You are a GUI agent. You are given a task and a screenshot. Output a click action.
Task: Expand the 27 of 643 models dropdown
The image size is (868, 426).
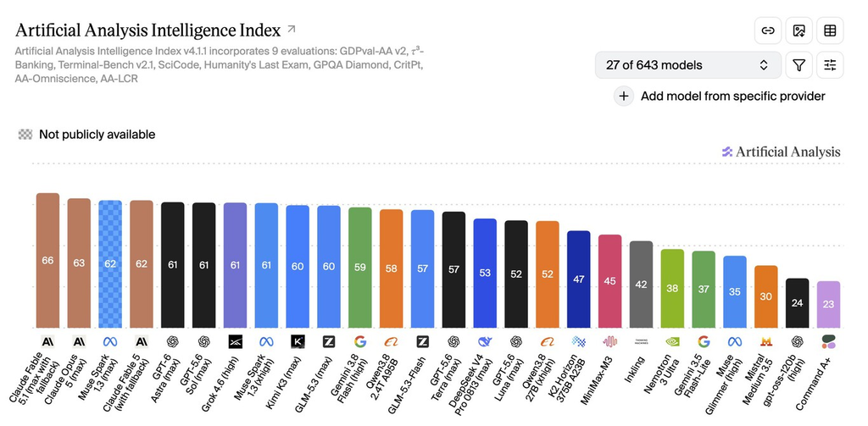(x=688, y=65)
